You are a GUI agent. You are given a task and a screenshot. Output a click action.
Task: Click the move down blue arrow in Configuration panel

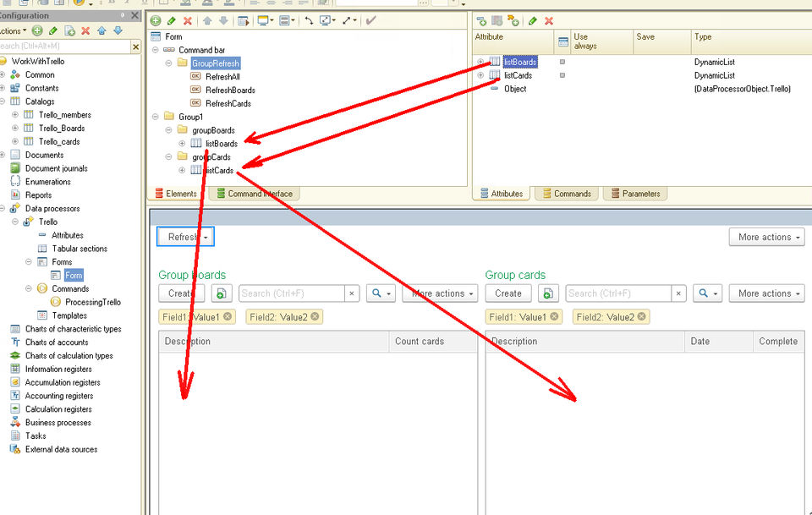tap(118, 31)
